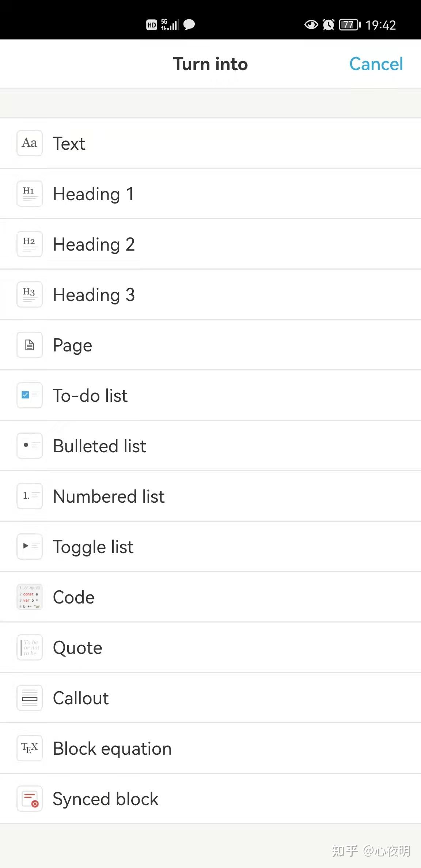Tap the H1 heading icon
This screenshot has width=421, height=868.
tap(29, 194)
